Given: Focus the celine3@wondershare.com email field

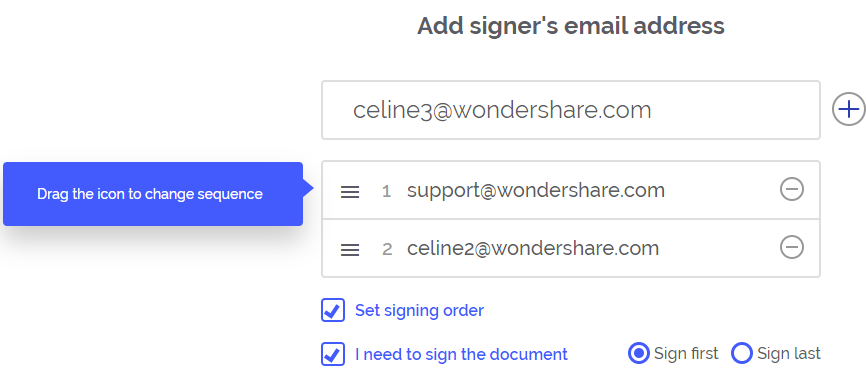Looking at the screenshot, I should 571,110.
